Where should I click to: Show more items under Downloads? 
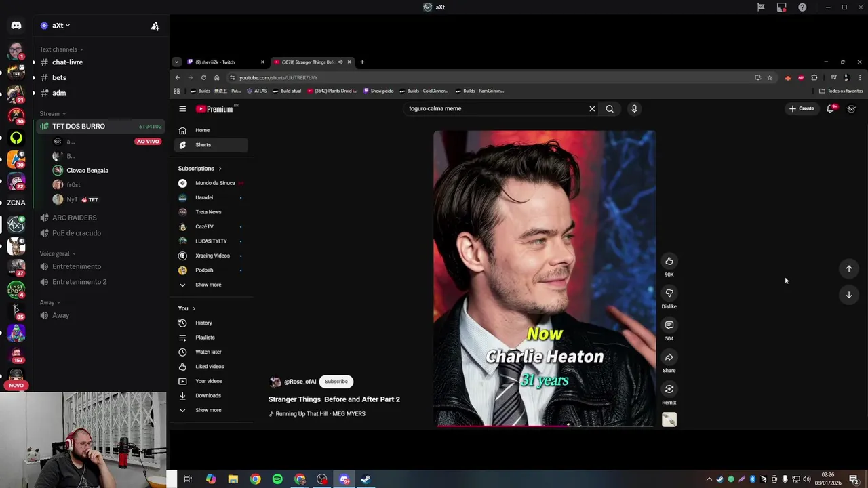(x=208, y=410)
